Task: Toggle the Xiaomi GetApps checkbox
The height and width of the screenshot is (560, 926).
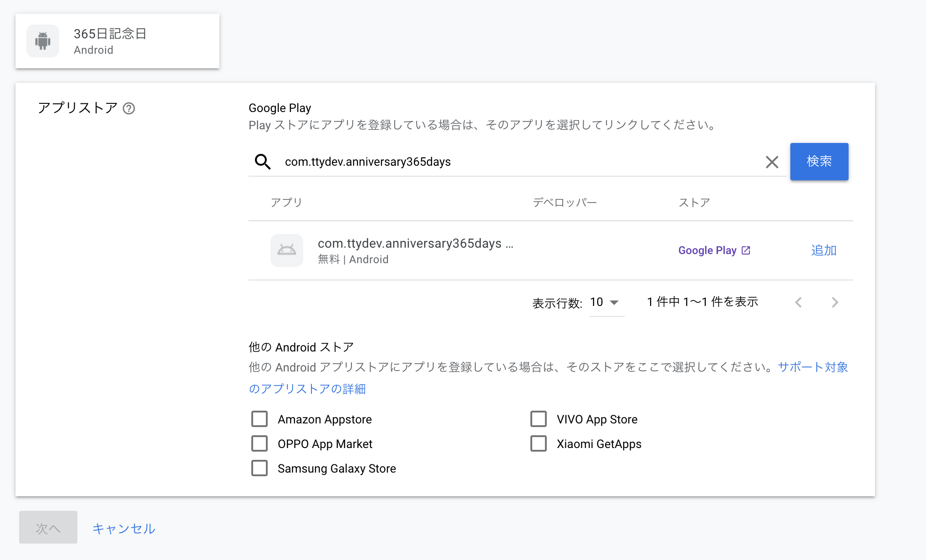Action: (539, 443)
